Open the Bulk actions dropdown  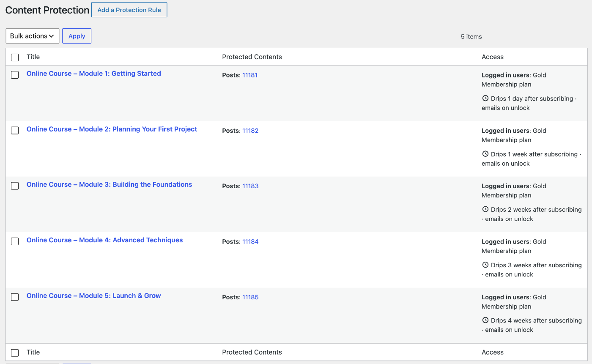[x=33, y=36]
